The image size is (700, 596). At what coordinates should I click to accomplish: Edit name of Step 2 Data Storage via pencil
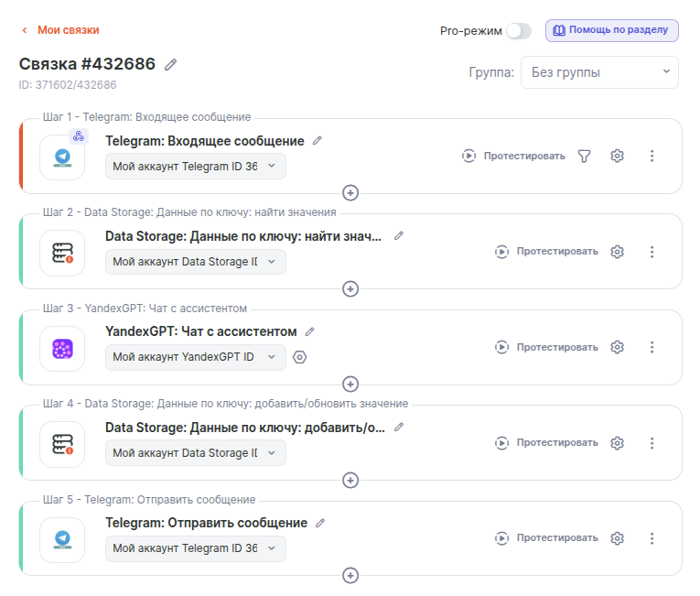(399, 236)
